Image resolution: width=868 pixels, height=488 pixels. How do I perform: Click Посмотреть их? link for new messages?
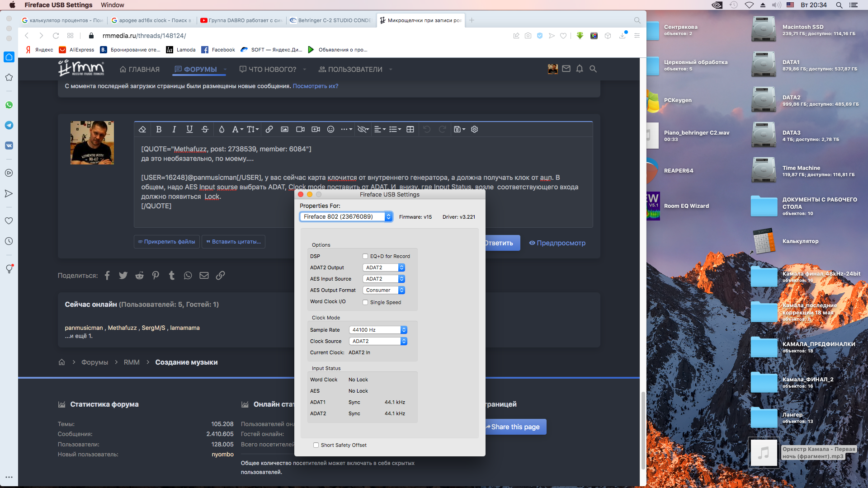(315, 86)
